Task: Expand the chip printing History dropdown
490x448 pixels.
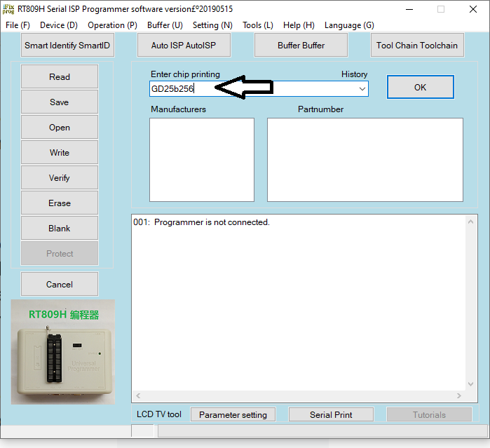Action: pos(362,89)
